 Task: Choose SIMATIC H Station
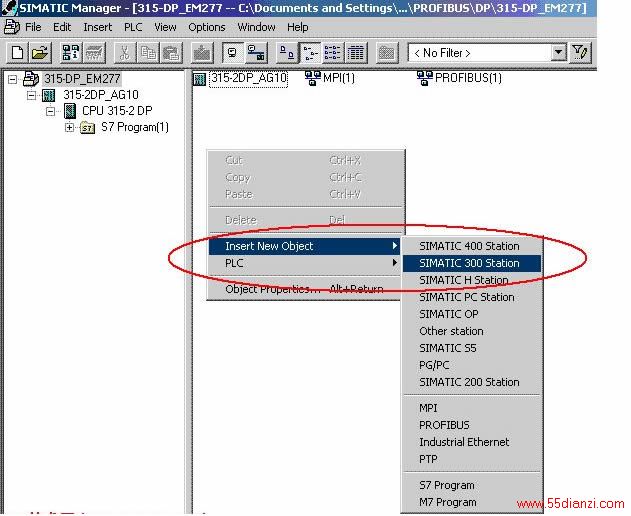(x=472, y=280)
